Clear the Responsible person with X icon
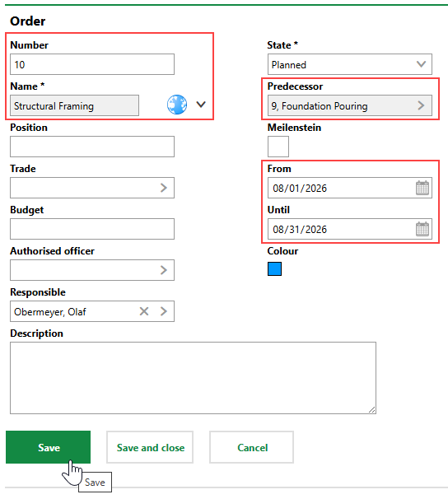The width and height of the screenshot is (448, 499). pos(144,311)
